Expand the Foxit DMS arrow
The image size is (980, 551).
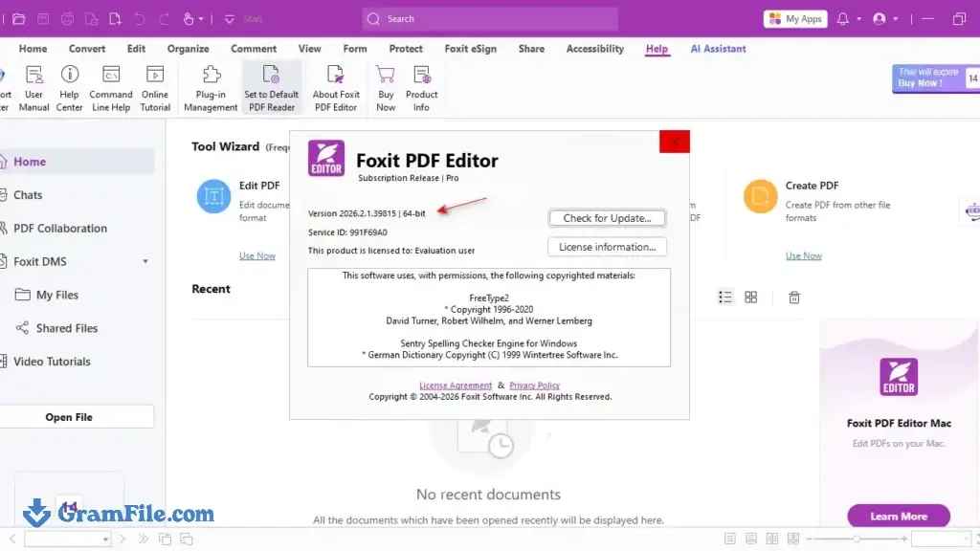tap(145, 262)
